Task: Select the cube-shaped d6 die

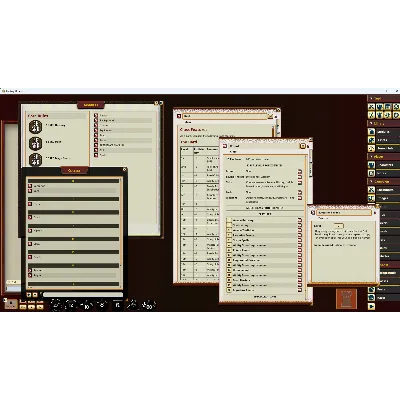Action: pos(117,304)
